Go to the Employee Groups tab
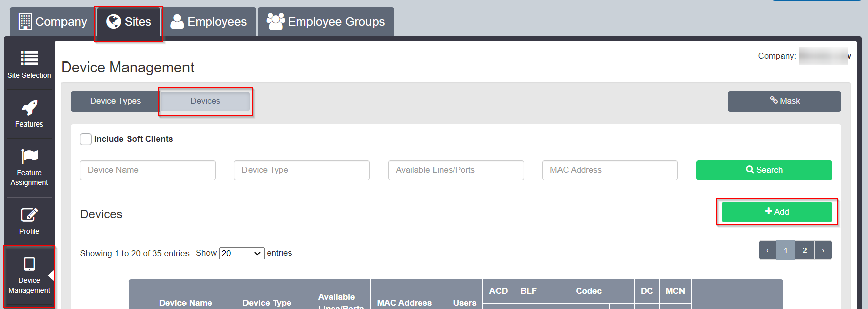This screenshot has height=309, width=868. pos(326,22)
